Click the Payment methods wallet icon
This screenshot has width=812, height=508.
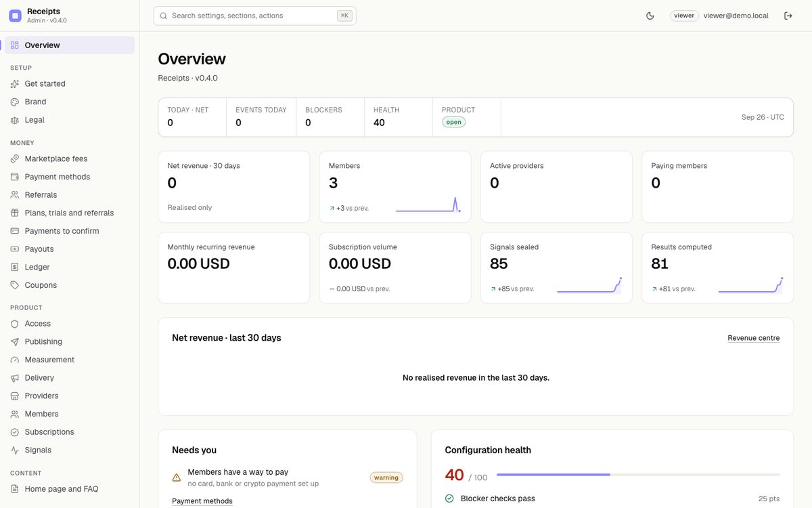click(15, 177)
